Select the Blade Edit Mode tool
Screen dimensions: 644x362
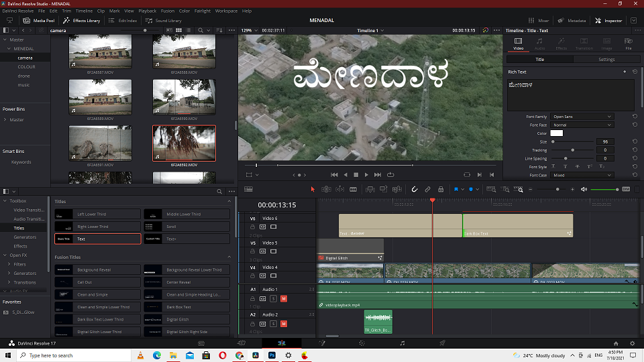(x=354, y=189)
